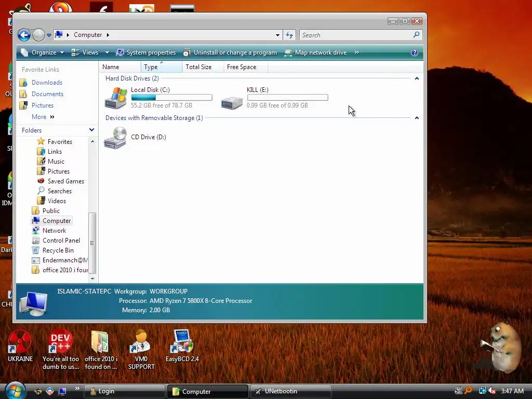This screenshot has width=532, height=399.
Task: Sort by the Name column header
Action: pos(120,67)
